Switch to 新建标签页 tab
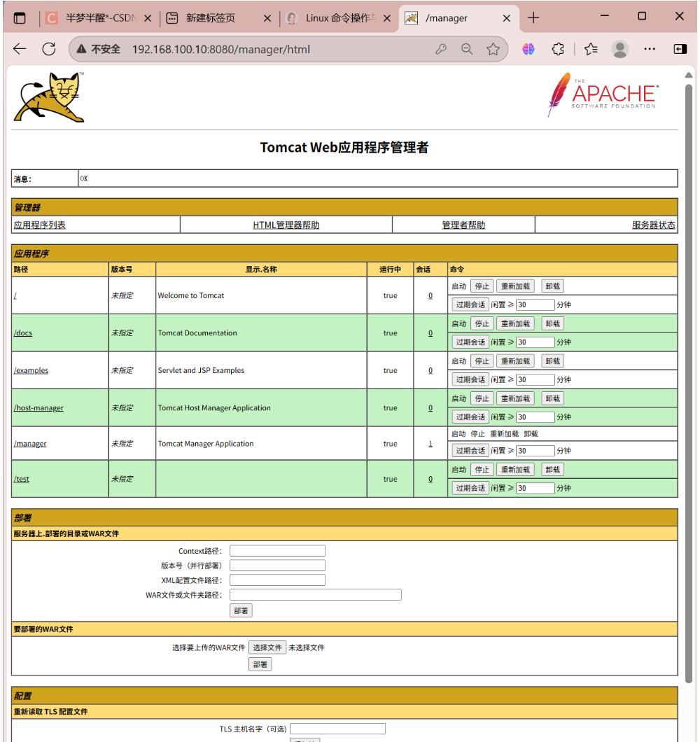Viewport: 700px width, 742px height. click(211, 18)
